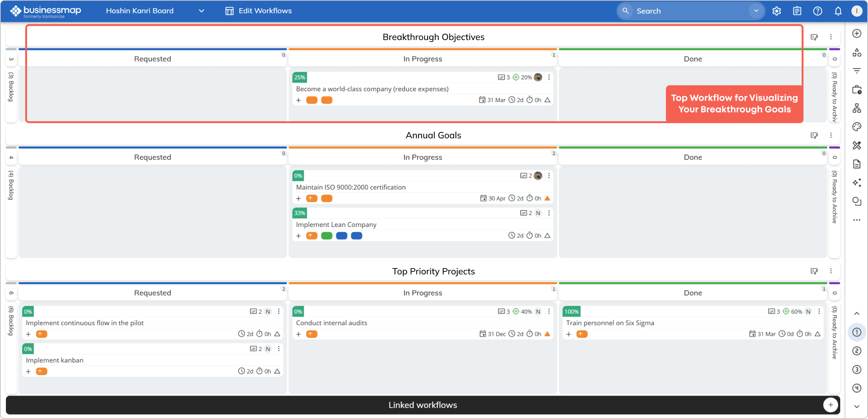Screen dimensions: 868x419
Task: Click the warning triangle on Conduct internal audits
Action: [x=547, y=334]
